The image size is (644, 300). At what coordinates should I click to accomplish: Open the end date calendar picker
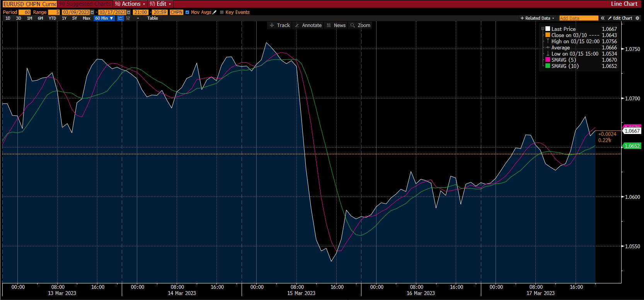pos(129,12)
